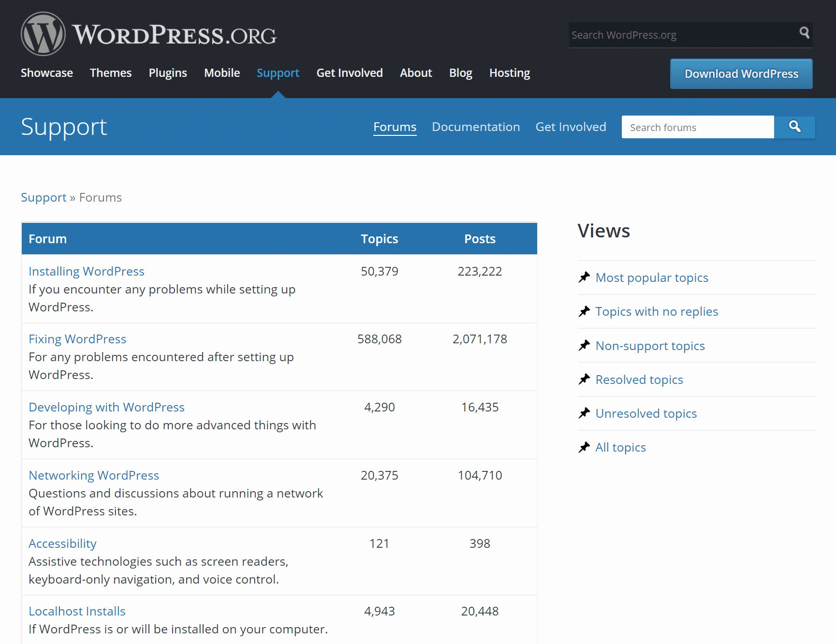Image resolution: width=836 pixels, height=644 pixels.
Task: Click the Posts column header
Action: tap(480, 239)
